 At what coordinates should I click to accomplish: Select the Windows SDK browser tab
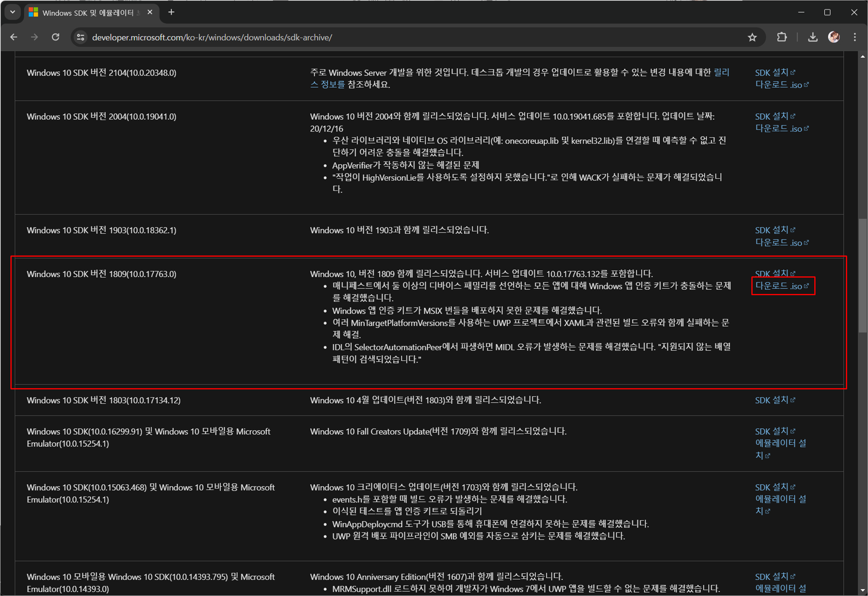click(88, 13)
